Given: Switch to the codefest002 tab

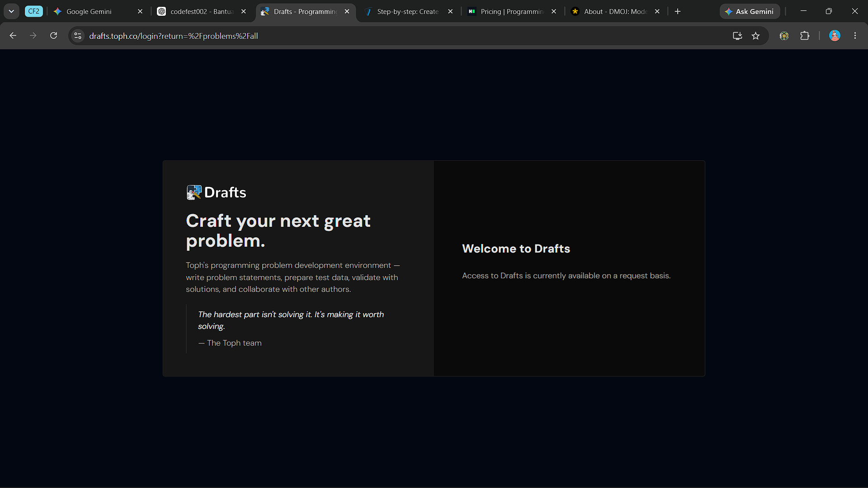Looking at the screenshot, I should pyautogui.click(x=202, y=11).
